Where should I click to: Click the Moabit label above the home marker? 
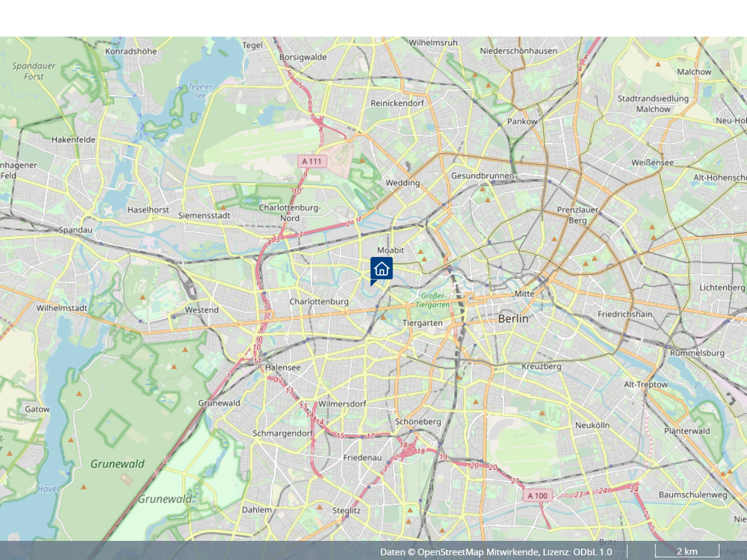point(391,250)
